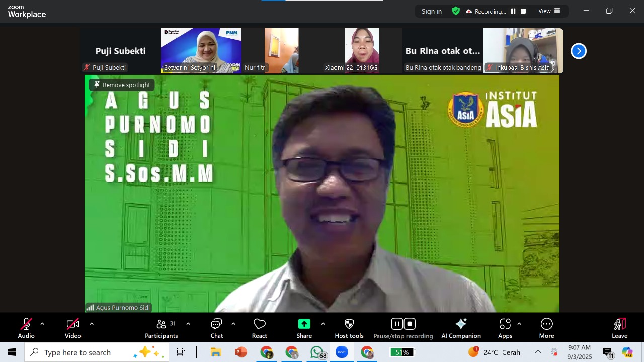
Task: Click Remove spotlight on the main video
Action: click(x=122, y=85)
